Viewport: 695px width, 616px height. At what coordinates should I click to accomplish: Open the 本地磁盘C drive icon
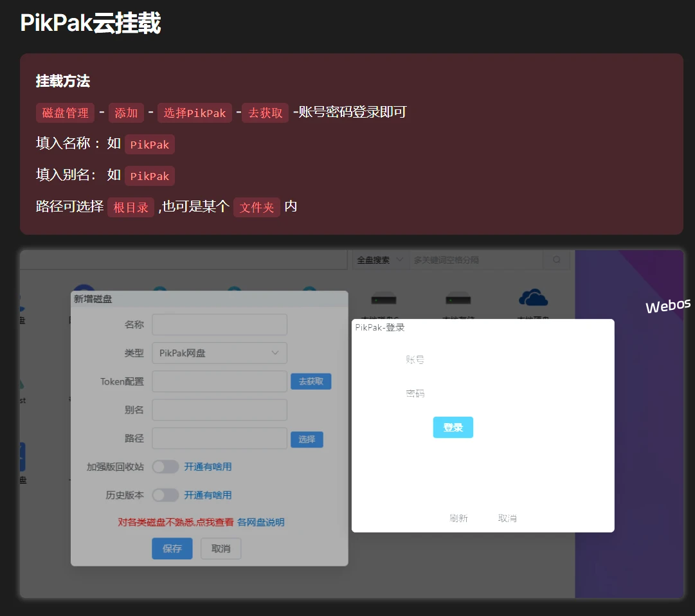click(384, 299)
